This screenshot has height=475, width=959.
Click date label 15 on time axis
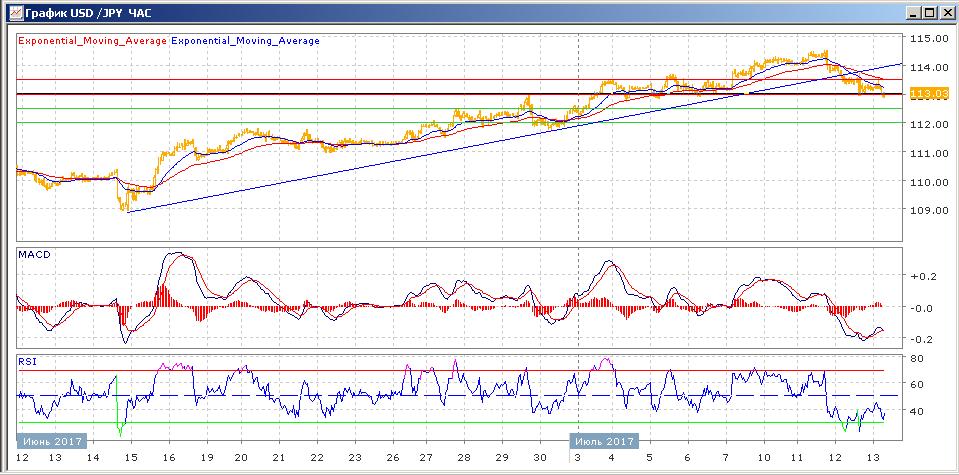pyautogui.click(x=131, y=458)
